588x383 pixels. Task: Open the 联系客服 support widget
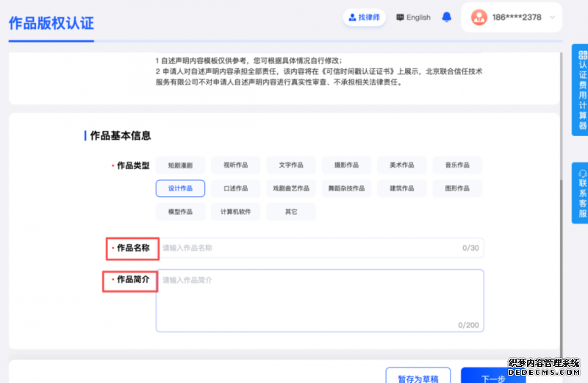point(581,193)
